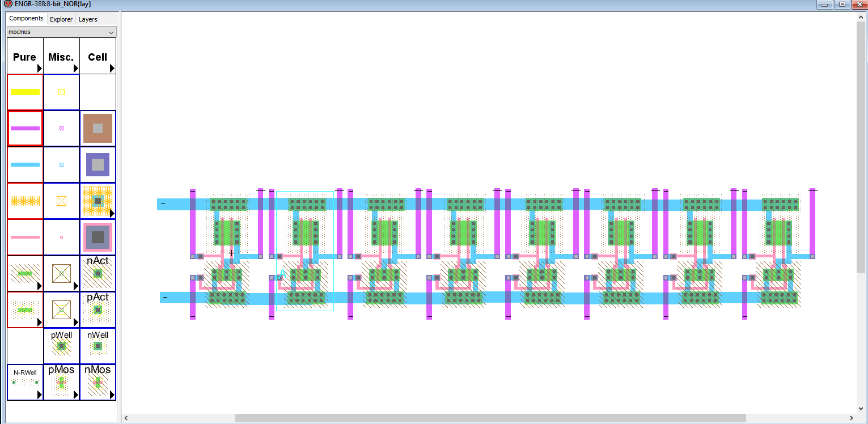Select the yellow Metal-3 arc
The image size is (868, 424).
pos(25,92)
